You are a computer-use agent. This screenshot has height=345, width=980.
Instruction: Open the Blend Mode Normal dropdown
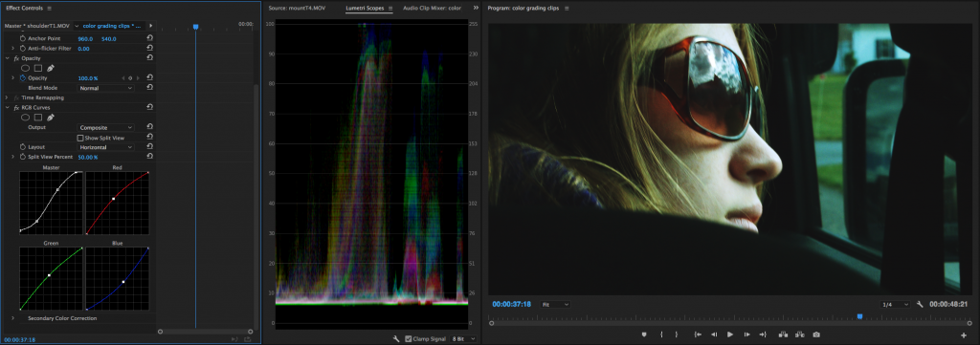(105, 88)
